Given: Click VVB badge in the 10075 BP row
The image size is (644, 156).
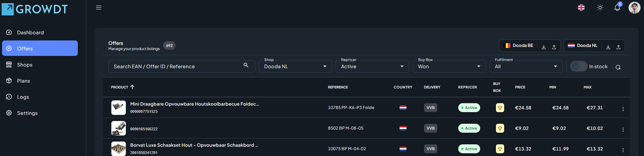Looking at the screenshot, I should click(x=430, y=149).
